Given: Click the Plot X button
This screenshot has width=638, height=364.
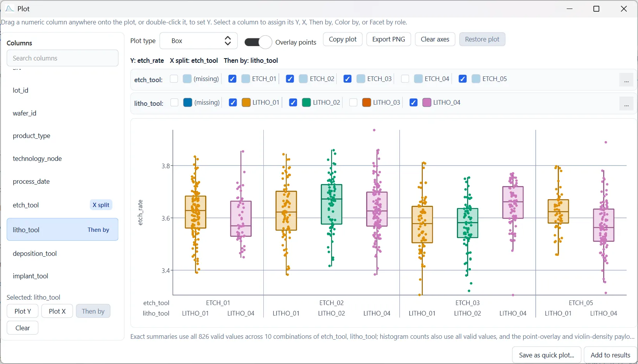Looking at the screenshot, I should [x=57, y=311].
